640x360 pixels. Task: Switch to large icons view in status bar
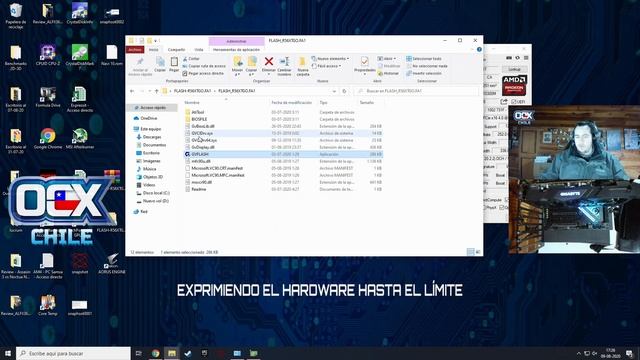(x=478, y=252)
